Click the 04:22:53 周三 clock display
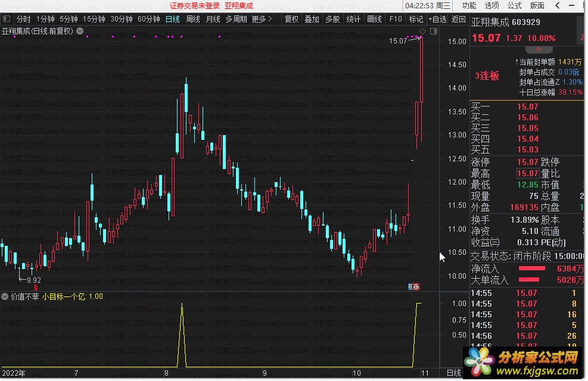 (x=428, y=5)
